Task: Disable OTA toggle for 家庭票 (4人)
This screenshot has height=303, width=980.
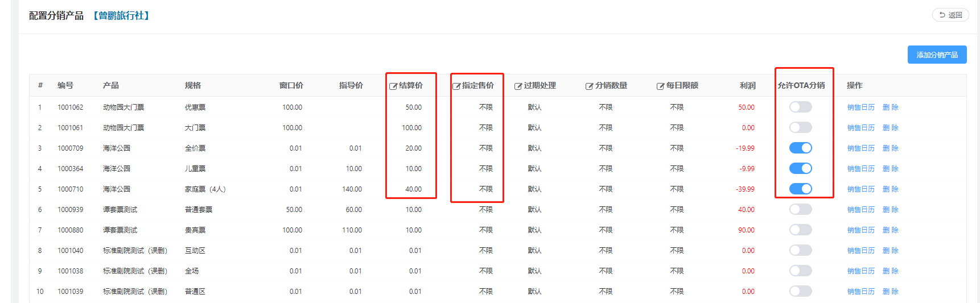Action: [x=800, y=189]
